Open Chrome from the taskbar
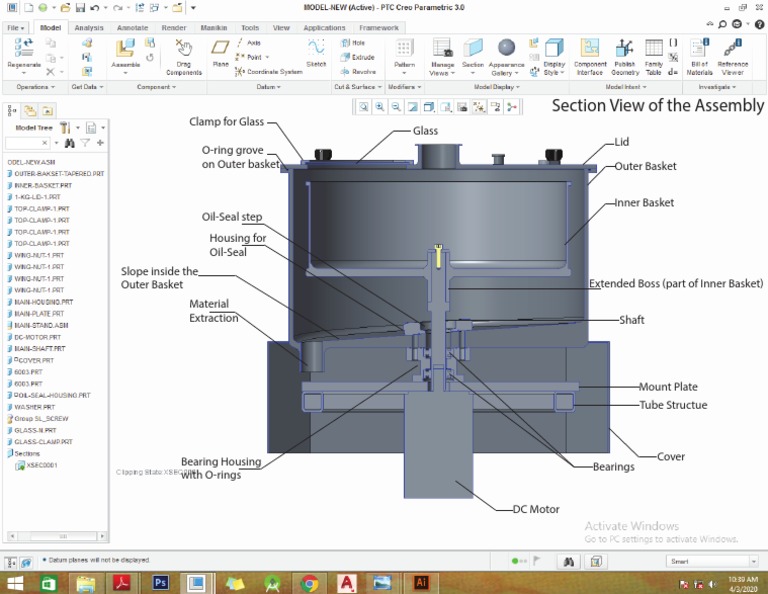The width and height of the screenshot is (768, 594). [x=309, y=583]
